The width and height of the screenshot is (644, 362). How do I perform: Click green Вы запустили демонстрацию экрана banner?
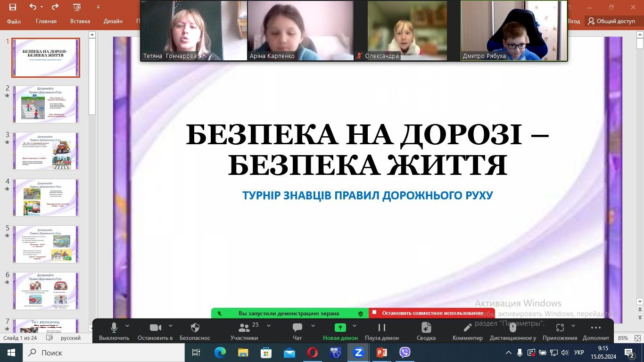tap(289, 313)
